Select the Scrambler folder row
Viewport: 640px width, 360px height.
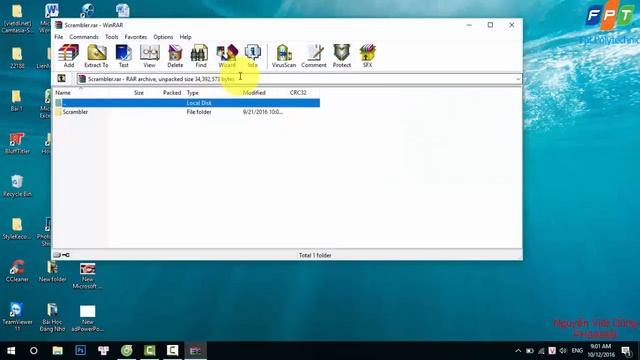187,112
